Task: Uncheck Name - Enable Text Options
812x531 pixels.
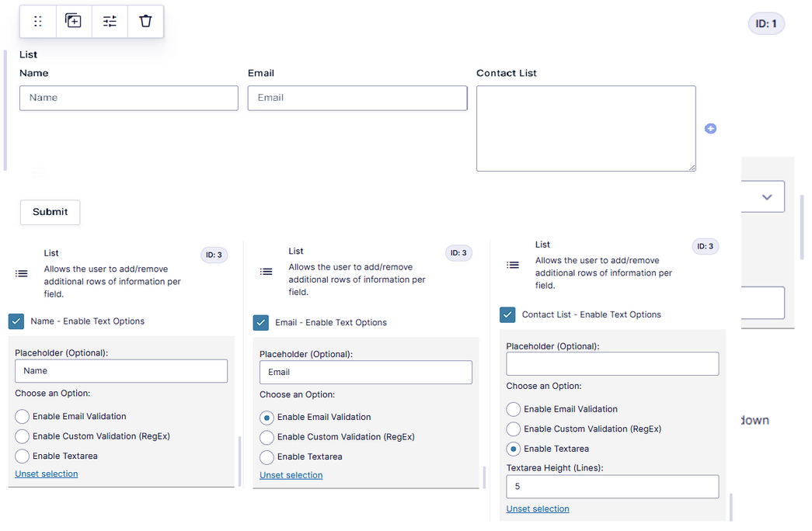Action: tap(16, 321)
